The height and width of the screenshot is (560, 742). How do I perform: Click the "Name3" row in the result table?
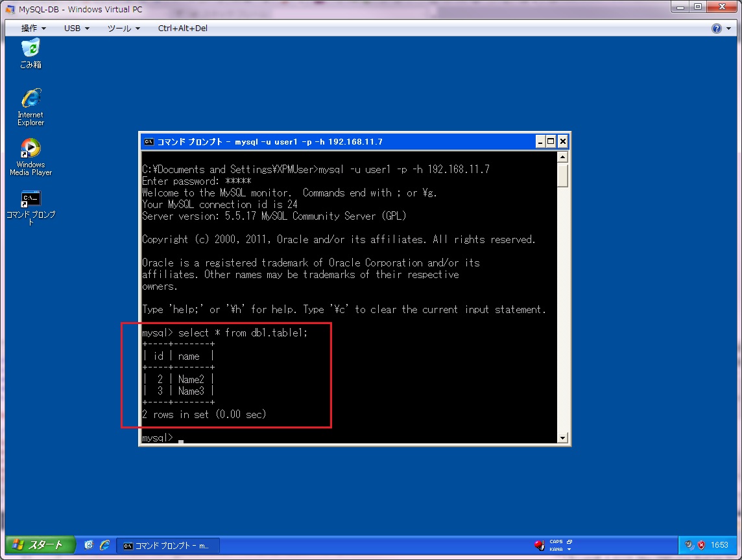178,391
